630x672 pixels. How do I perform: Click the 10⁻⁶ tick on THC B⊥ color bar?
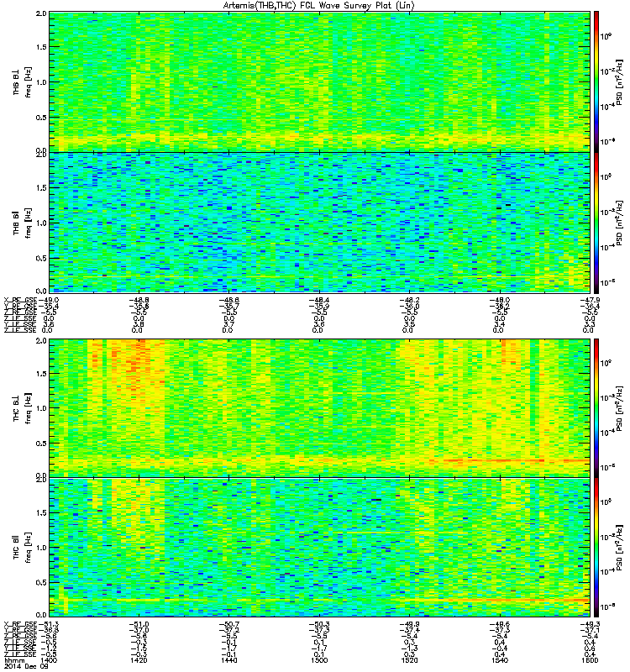coord(606,467)
